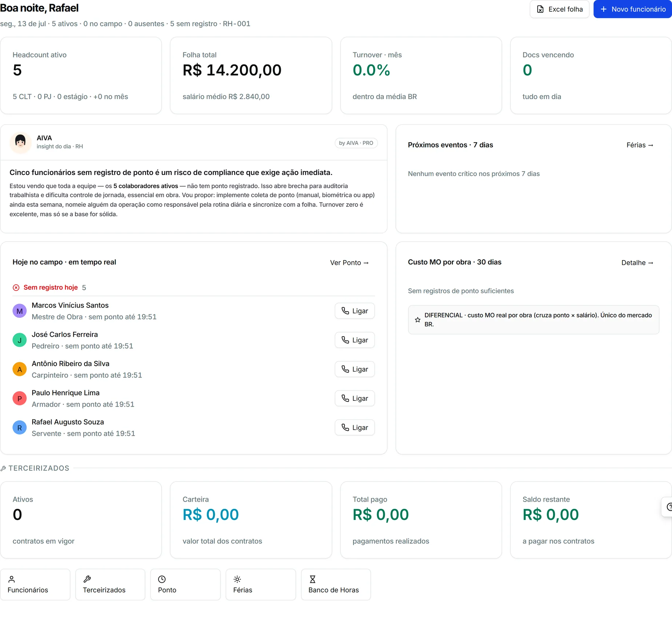Click the AIVA avatar image

click(20, 142)
